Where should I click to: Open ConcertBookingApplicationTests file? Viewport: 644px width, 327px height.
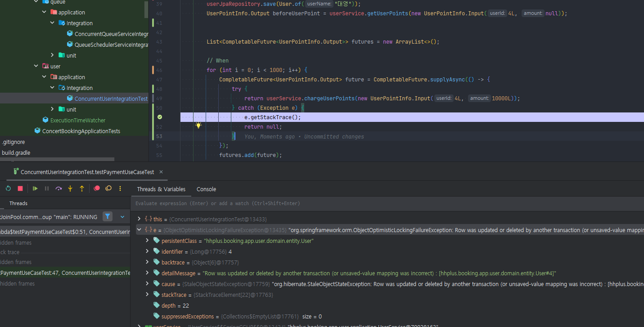(x=81, y=131)
